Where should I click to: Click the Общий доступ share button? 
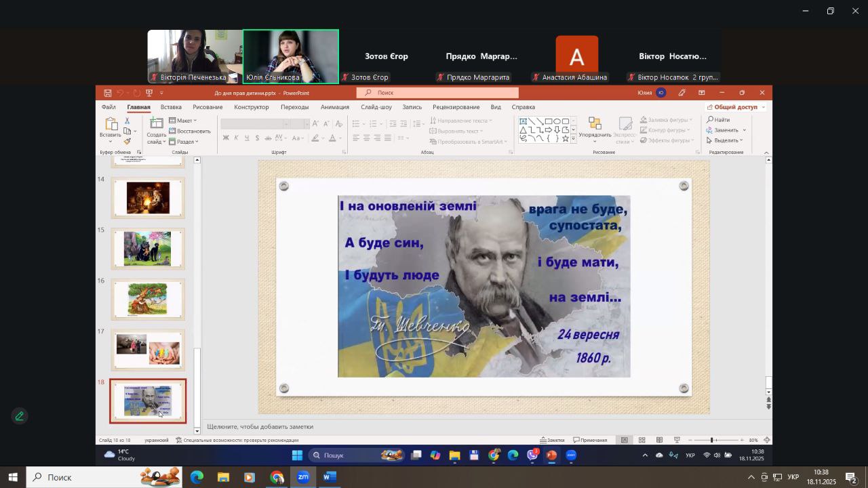735,107
